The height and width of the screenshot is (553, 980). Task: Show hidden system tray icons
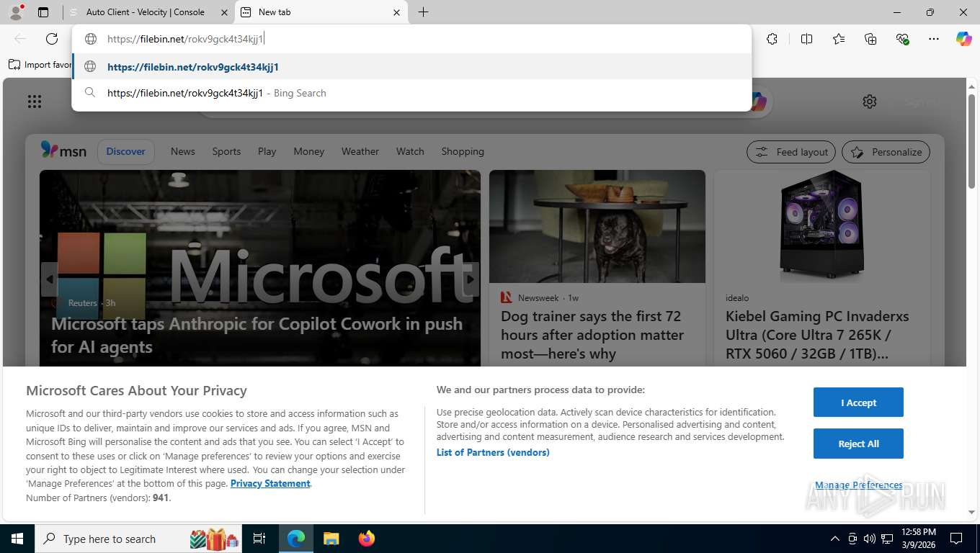pyautogui.click(x=835, y=539)
